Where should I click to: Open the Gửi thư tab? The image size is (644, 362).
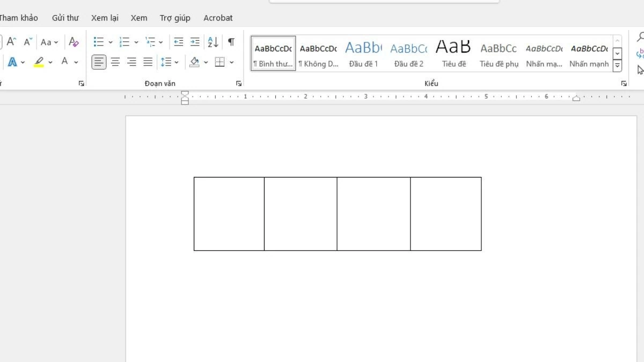65,18
